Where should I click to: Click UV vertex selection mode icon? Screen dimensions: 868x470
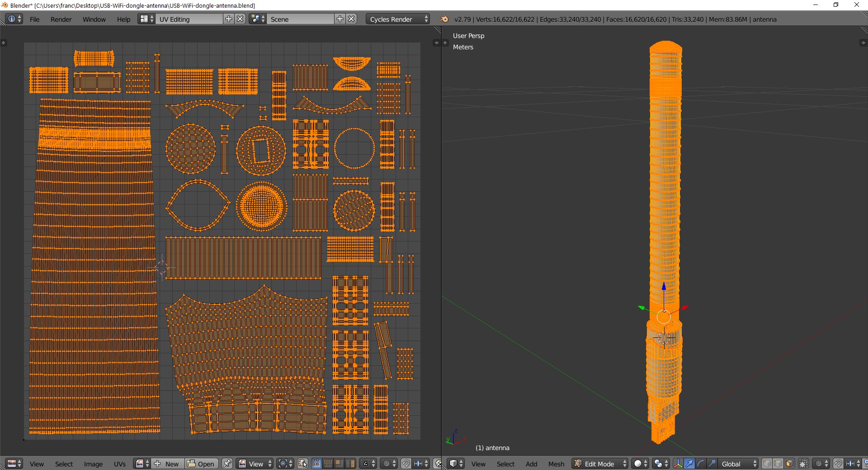[x=316, y=464]
